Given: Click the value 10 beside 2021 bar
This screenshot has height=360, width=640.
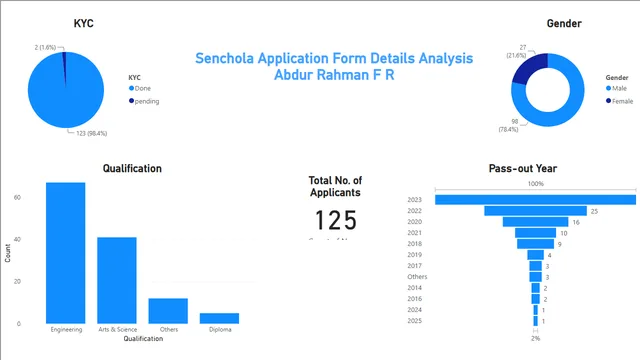Looking at the screenshot, I should (x=564, y=233).
